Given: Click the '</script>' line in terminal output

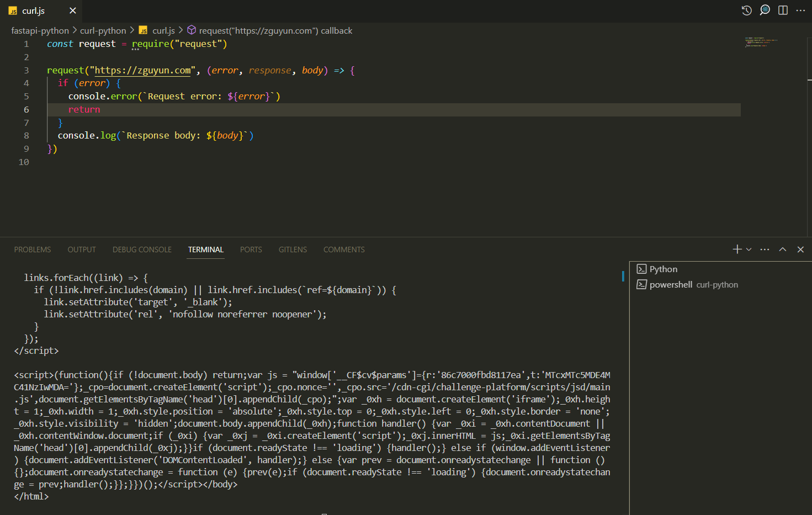Looking at the screenshot, I should 36,351.
